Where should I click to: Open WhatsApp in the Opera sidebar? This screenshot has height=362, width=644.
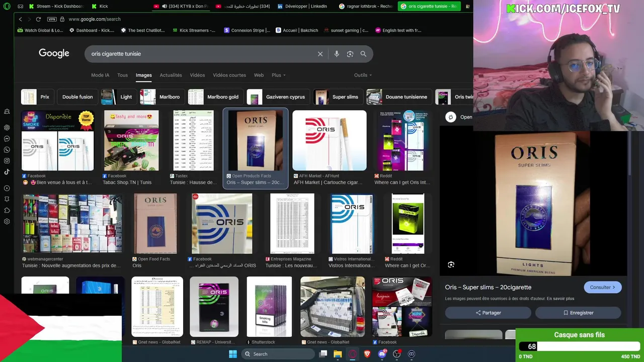(7, 150)
